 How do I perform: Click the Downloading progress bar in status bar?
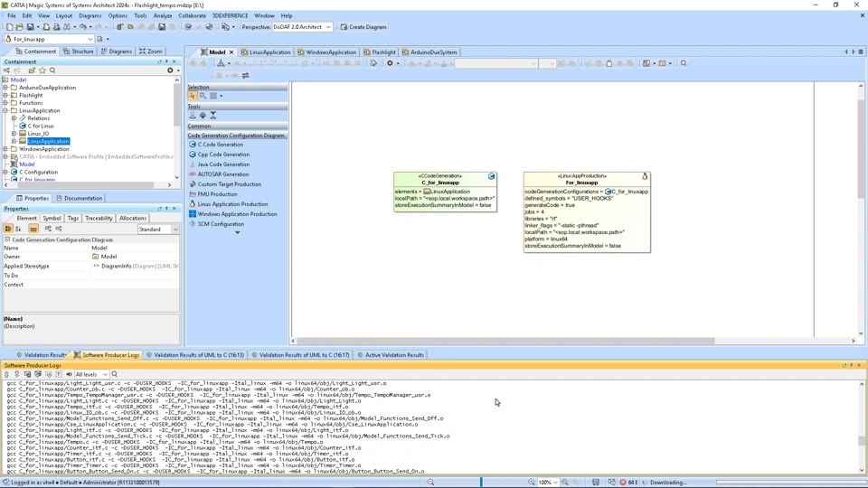790,482
